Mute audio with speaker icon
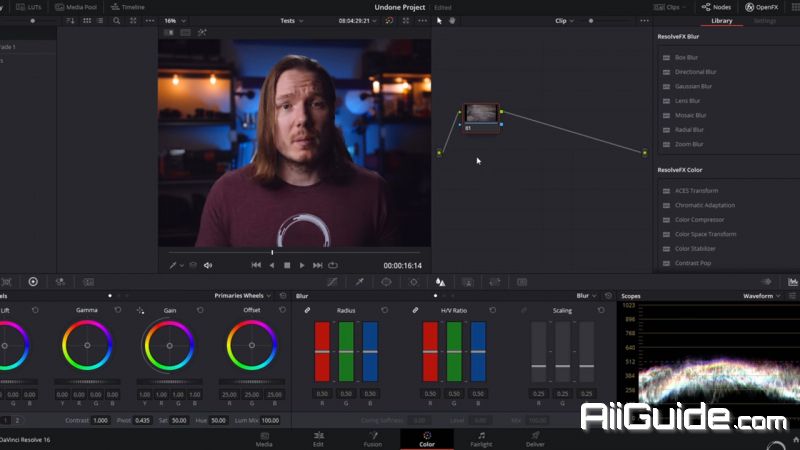Screen dimensions: 800x450 point(208,265)
